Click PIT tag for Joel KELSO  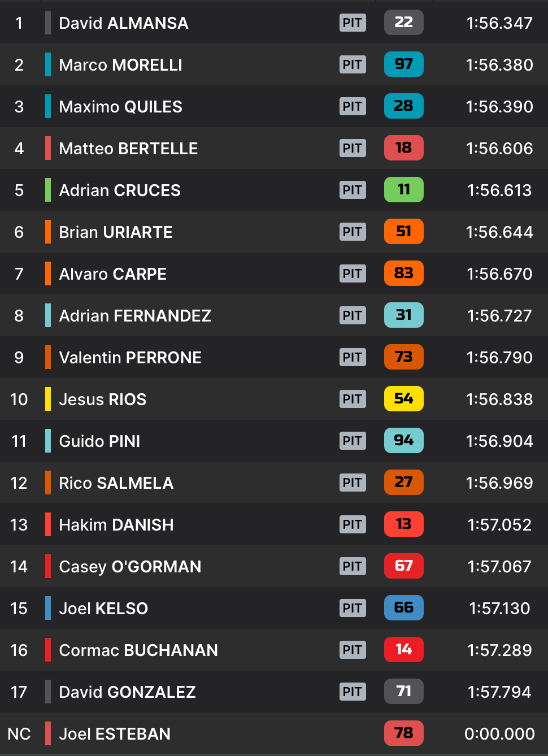[x=353, y=608]
